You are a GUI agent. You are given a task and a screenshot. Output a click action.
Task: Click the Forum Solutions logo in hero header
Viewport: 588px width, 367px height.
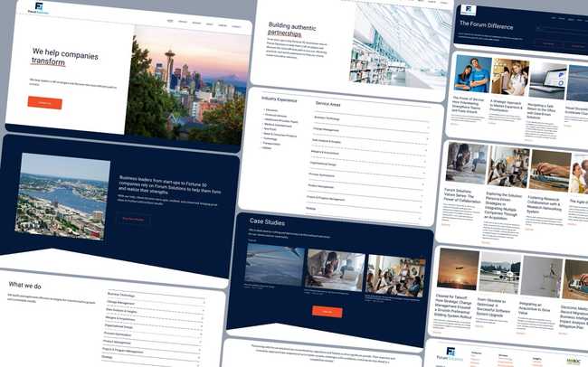38,8
